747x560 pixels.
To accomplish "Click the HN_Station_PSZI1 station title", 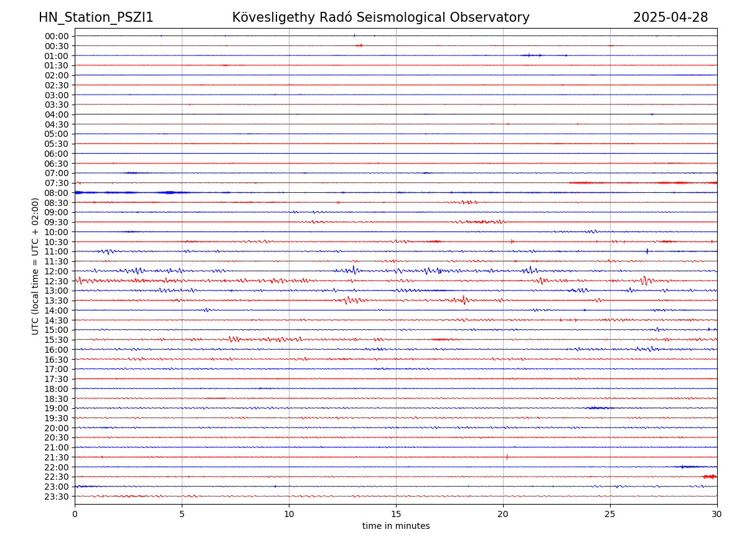I will pos(96,17).
